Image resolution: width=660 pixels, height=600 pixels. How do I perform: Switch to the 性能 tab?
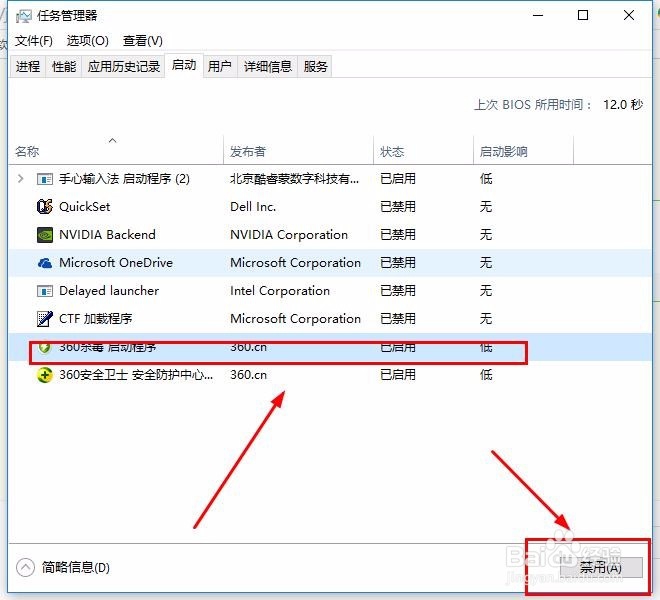pos(64,67)
